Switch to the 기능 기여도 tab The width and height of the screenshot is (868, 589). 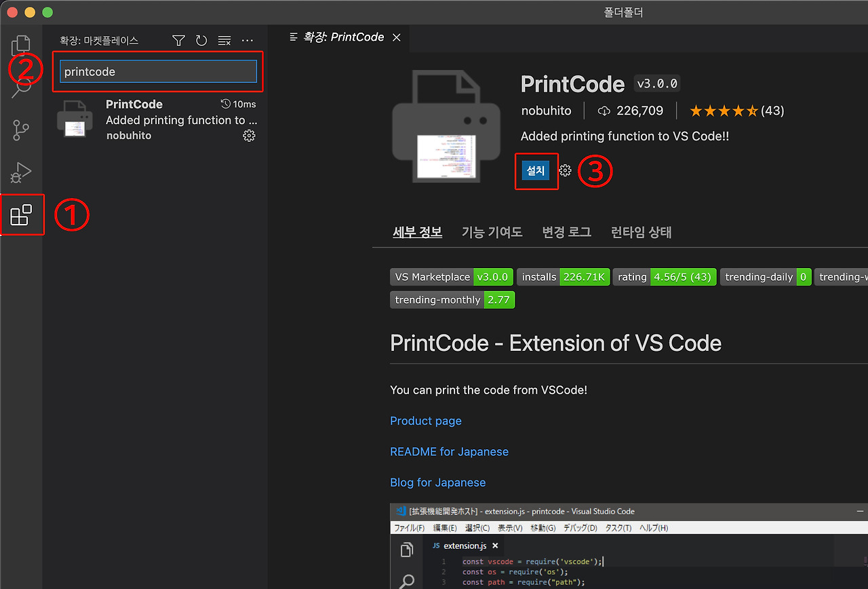(x=492, y=232)
